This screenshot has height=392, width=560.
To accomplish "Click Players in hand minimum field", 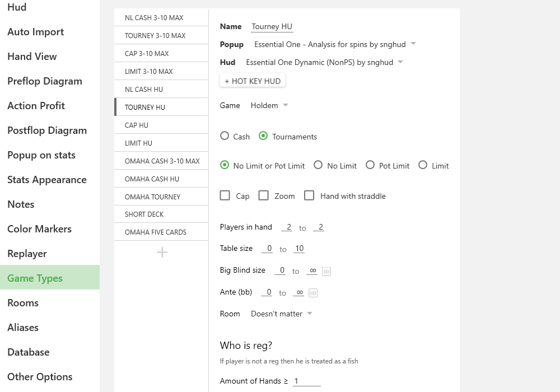I will point(287,227).
